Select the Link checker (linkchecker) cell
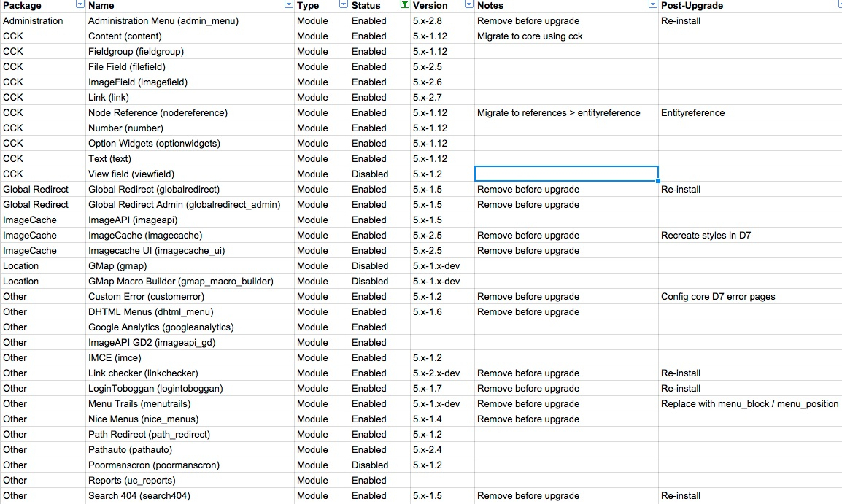 pyautogui.click(x=190, y=373)
